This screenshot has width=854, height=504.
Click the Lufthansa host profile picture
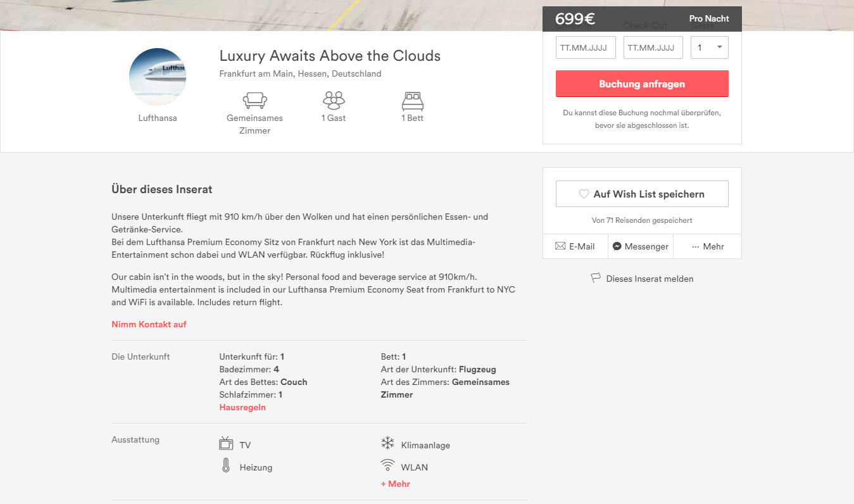click(158, 77)
